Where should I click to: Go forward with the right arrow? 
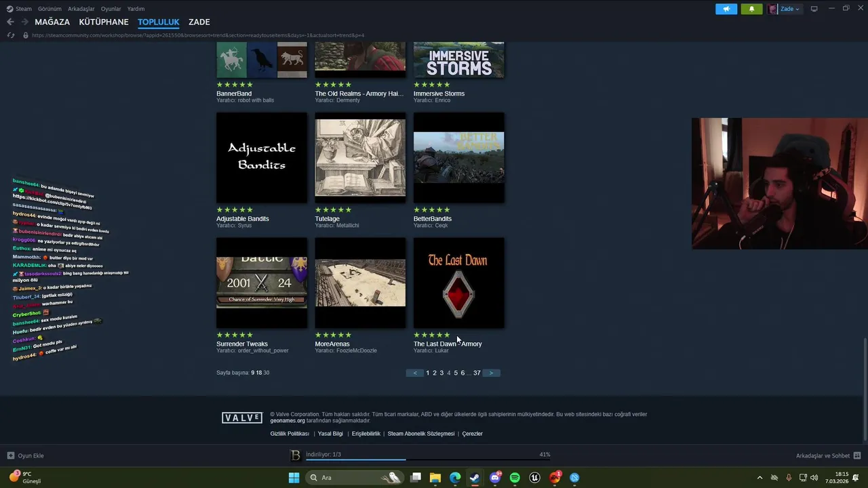click(24, 22)
